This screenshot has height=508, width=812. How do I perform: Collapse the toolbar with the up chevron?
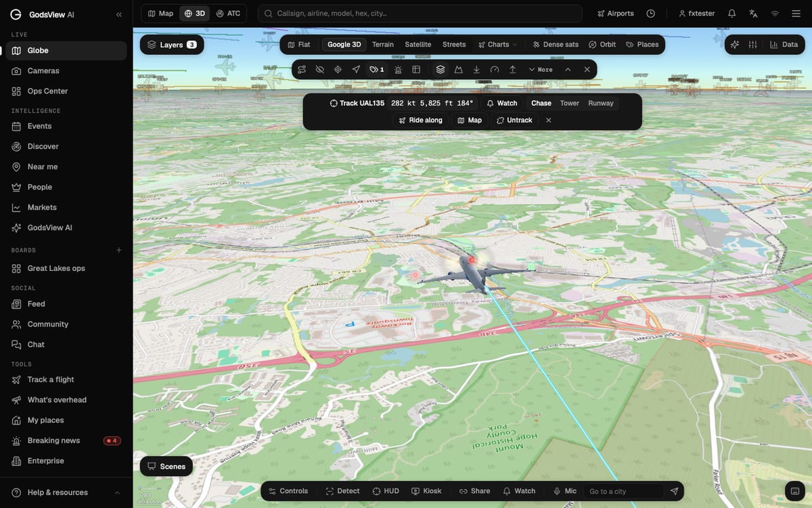[568, 69]
